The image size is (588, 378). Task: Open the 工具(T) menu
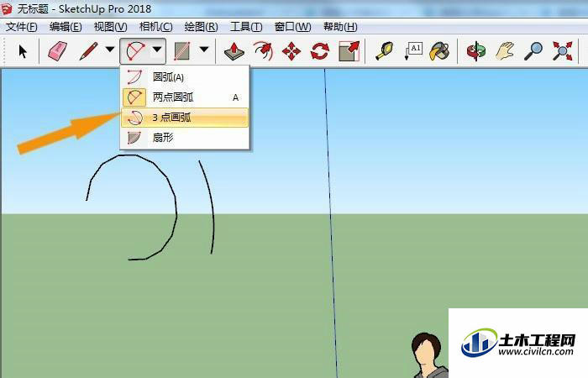pos(246,27)
